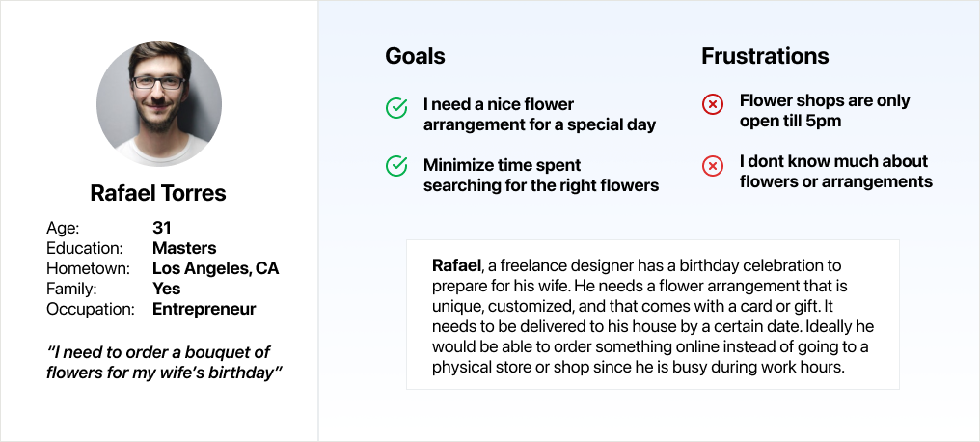Click the red X beside dont know flowers
This screenshot has width=980, height=442.
pyautogui.click(x=712, y=166)
